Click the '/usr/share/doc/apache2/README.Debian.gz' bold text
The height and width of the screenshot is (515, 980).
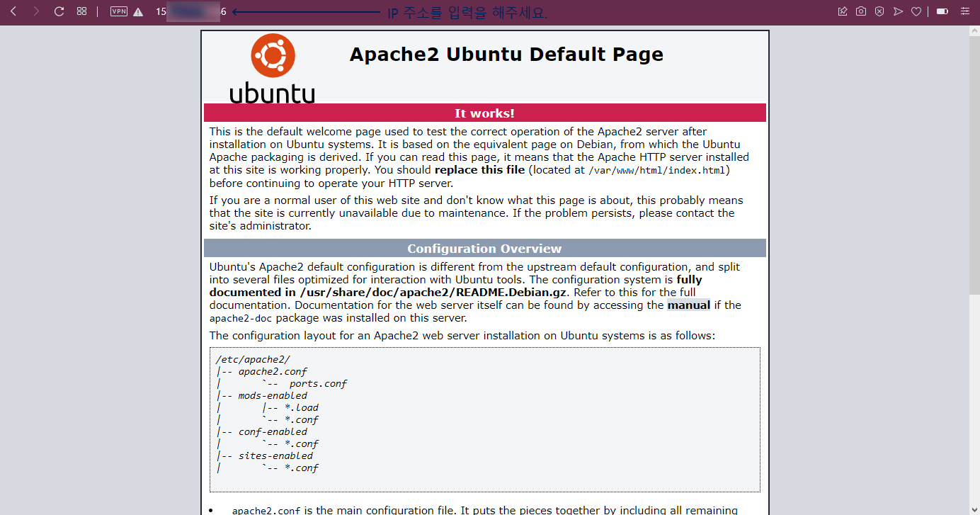point(434,293)
